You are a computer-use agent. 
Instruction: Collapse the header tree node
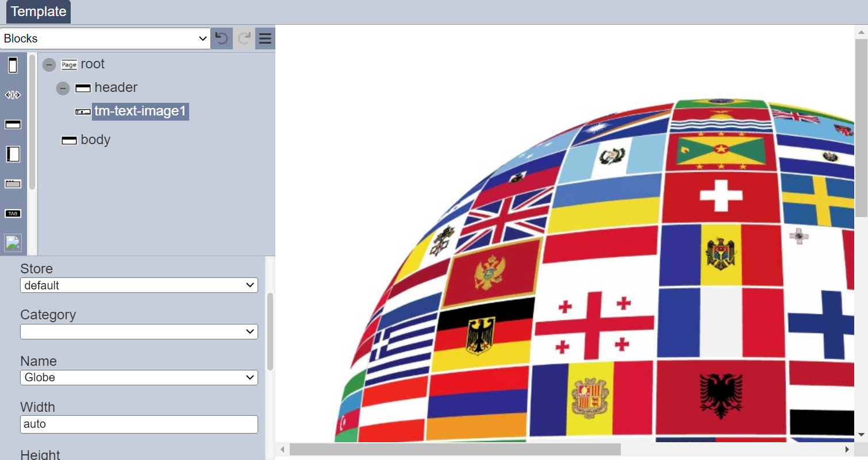(x=63, y=88)
